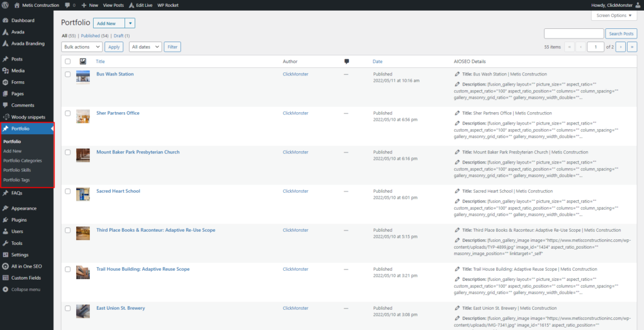Image resolution: width=644 pixels, height=330 pixels.
Task: Click the All in One SEO gear icon
Action: 5,266
